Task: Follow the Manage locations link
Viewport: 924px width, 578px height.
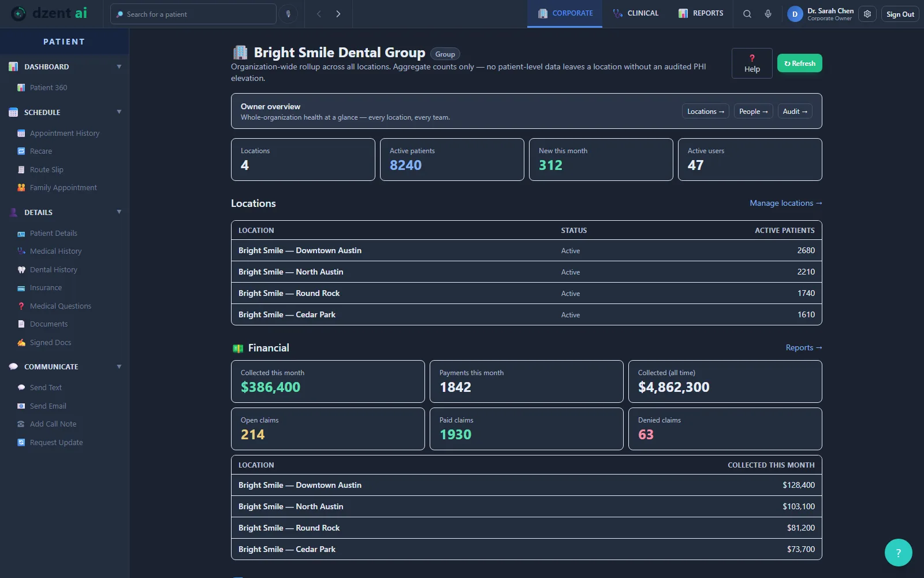Action: 785,203
